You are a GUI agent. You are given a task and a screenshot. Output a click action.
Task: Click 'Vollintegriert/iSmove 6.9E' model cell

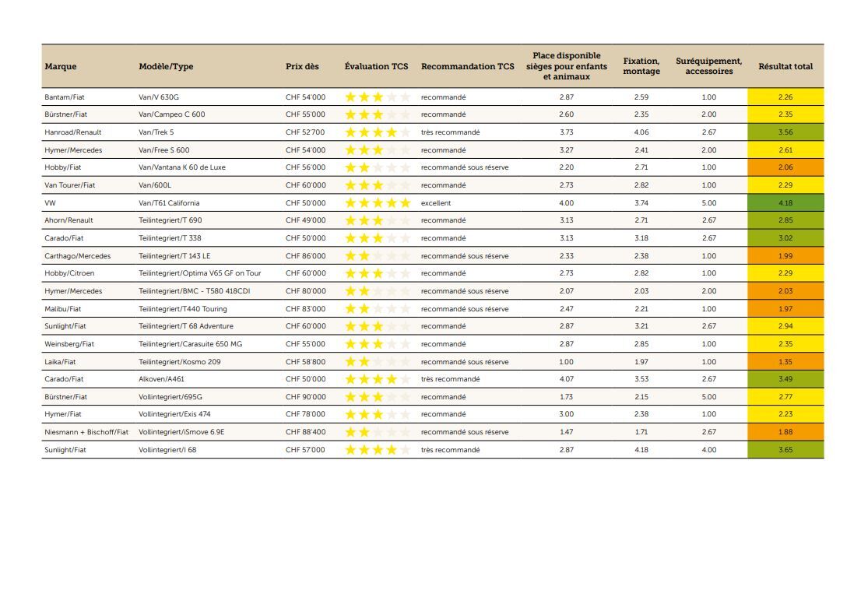pos(181,432)
